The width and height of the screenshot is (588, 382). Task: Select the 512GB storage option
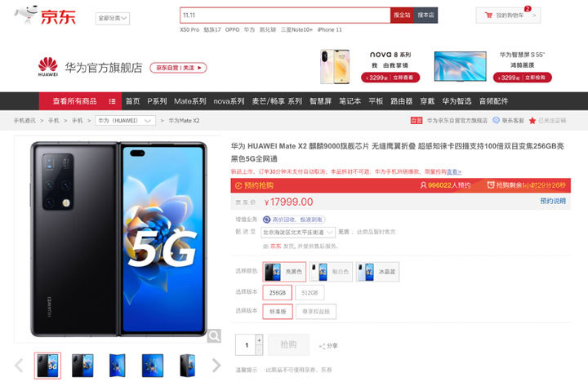(x=310, y=293)
